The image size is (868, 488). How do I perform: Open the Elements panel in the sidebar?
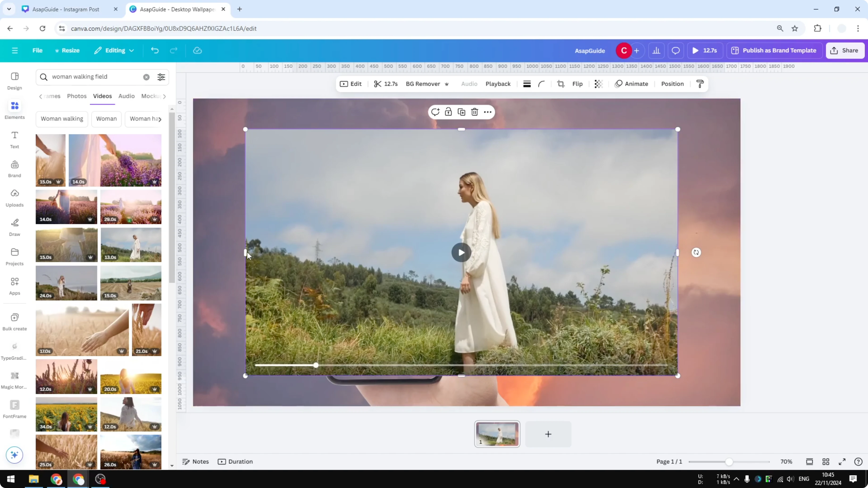[14, 109]
